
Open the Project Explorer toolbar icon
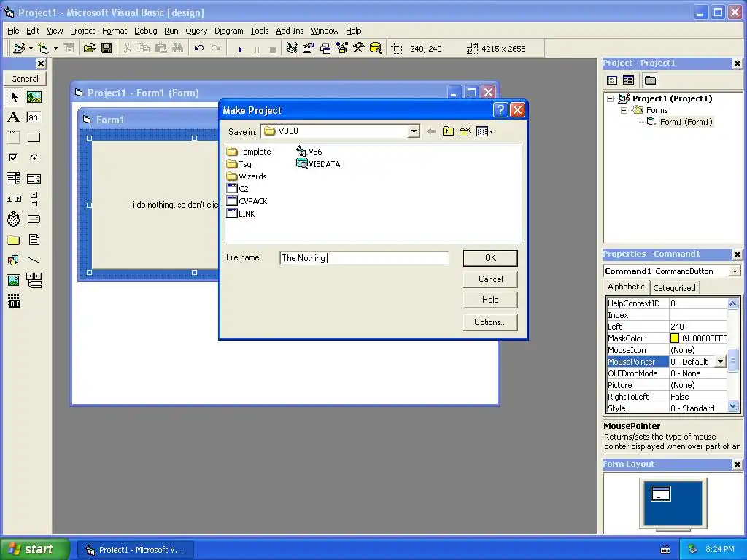[292, 49]
